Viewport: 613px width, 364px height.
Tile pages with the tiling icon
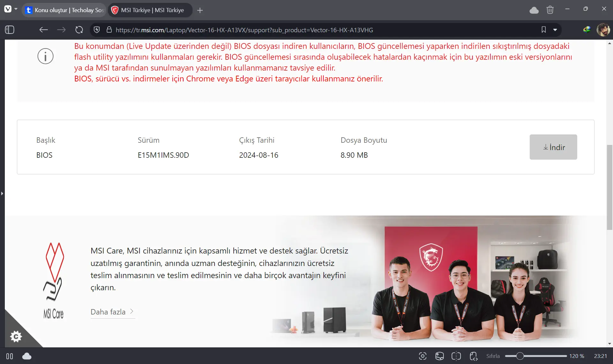[x=456, y=356]
